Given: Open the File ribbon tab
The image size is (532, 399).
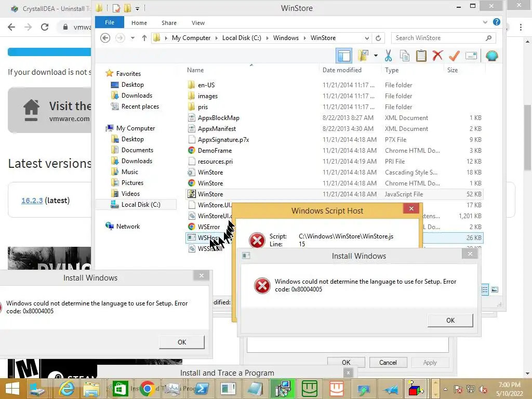Looking at the screenshot, I should click(110, 22).
